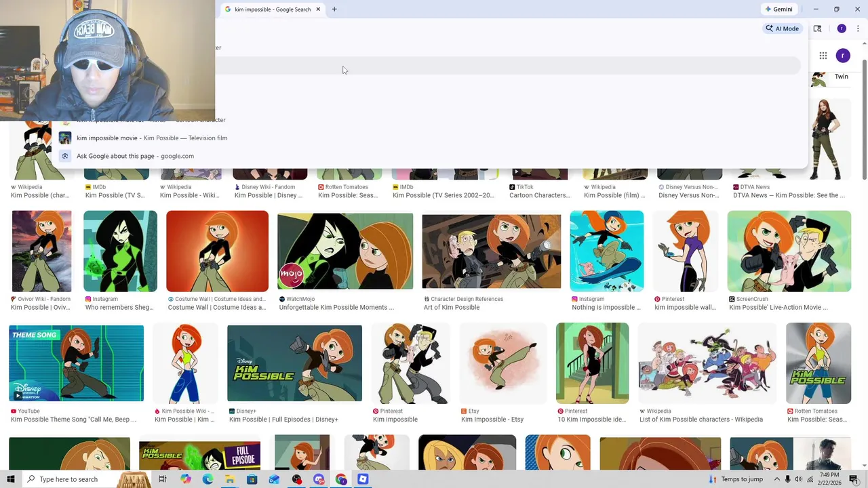Open the 10 Kim Impossible ideas image
The width and height of the screenshot is (868, 488).
click(x=593, y=363)
